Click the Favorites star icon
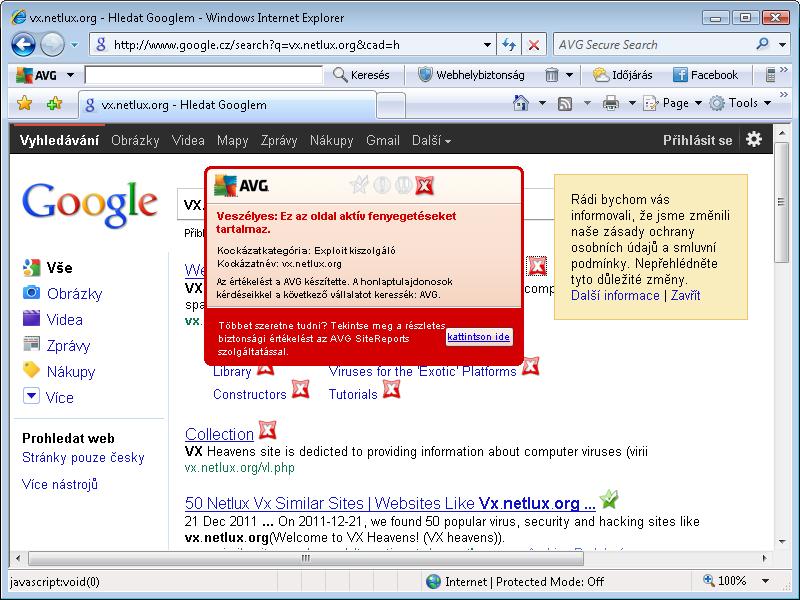Viewport: 800px width, 600px height. pyautogui.click(x=24, y=104)
